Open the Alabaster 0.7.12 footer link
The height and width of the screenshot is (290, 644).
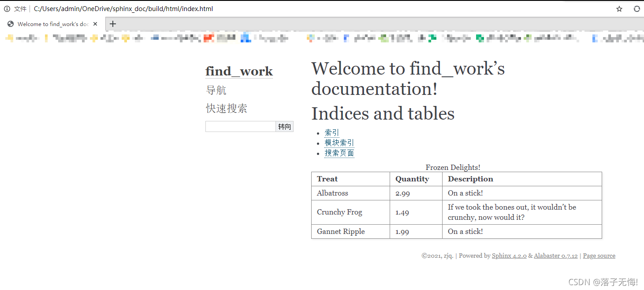(x=555, y=256)
